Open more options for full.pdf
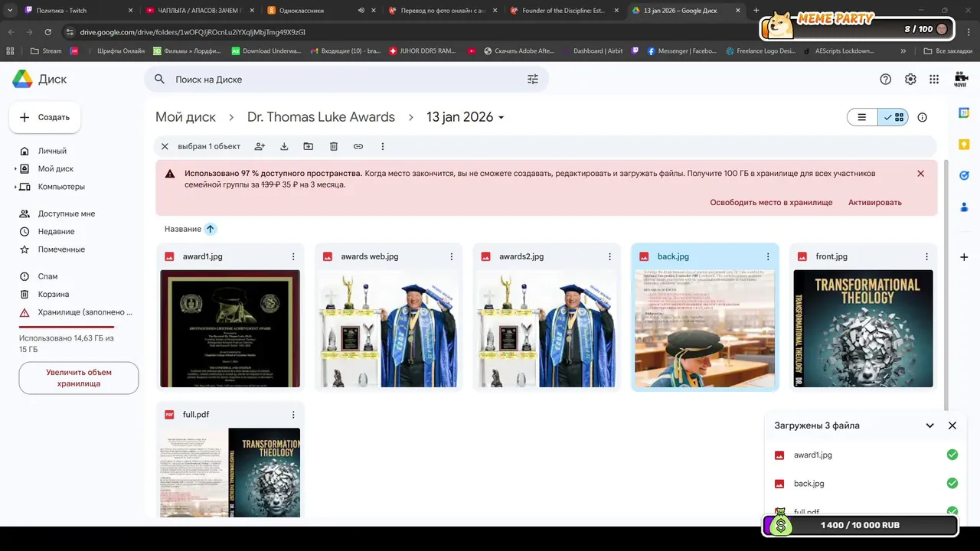Screen dimensions: 980x551 (293, 415)
